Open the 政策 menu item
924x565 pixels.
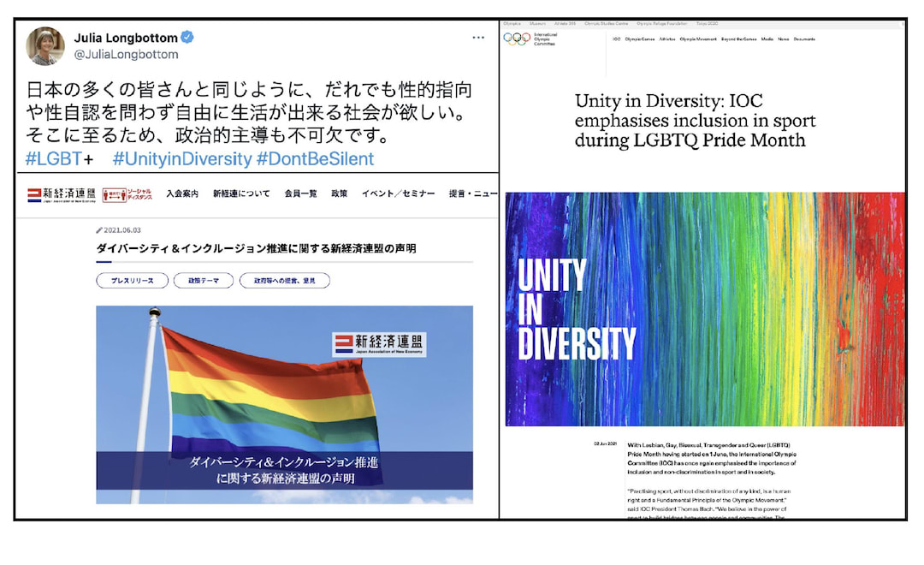click(x=339, y=193)
